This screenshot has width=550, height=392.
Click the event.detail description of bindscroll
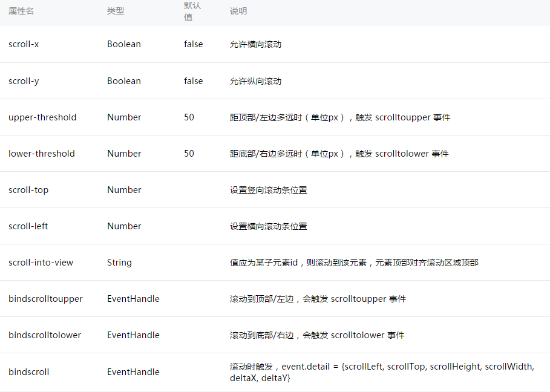(x=382, y=372)
